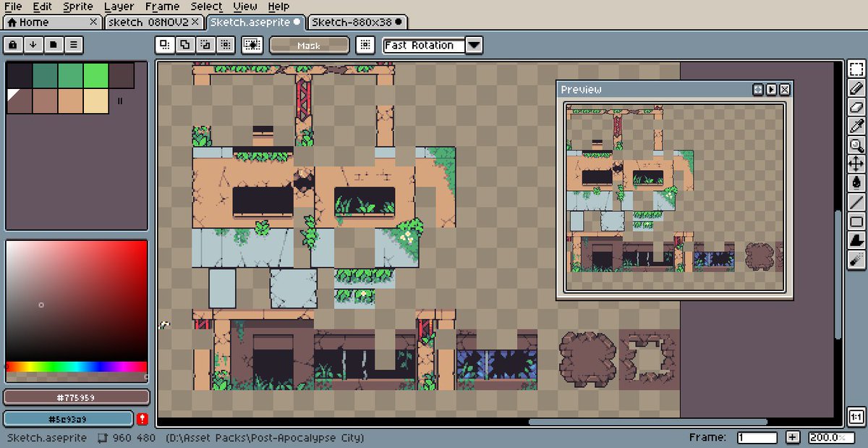Screen dimensions: 868x448
Task: Select the Eraser tool
Action: 856,107
